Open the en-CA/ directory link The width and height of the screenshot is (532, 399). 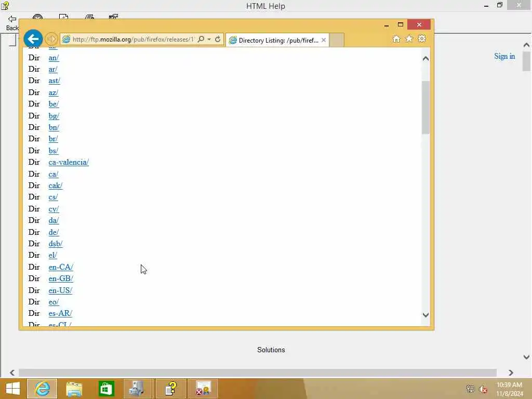(61, 268)
